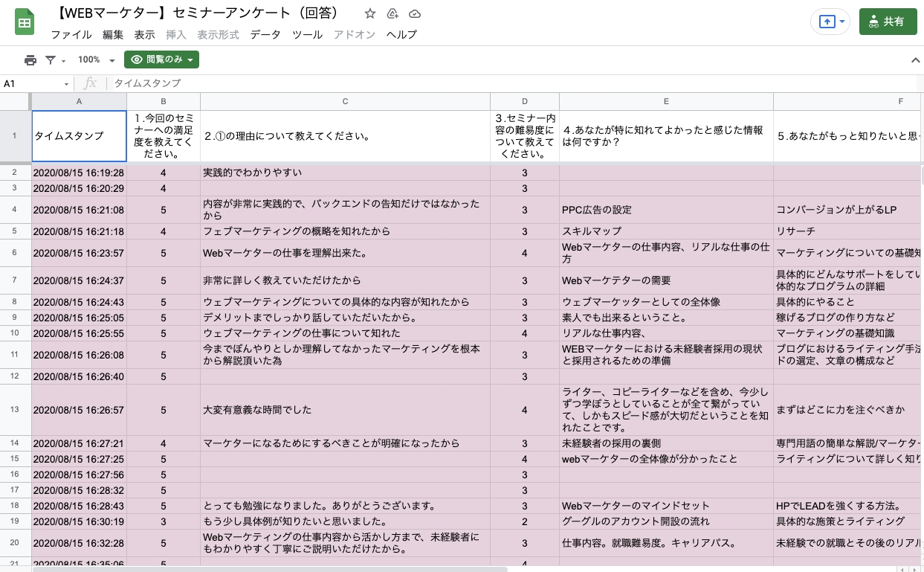This screenshot has height=572, width=924.
Task: Select column E header
Action: (666, 101)
